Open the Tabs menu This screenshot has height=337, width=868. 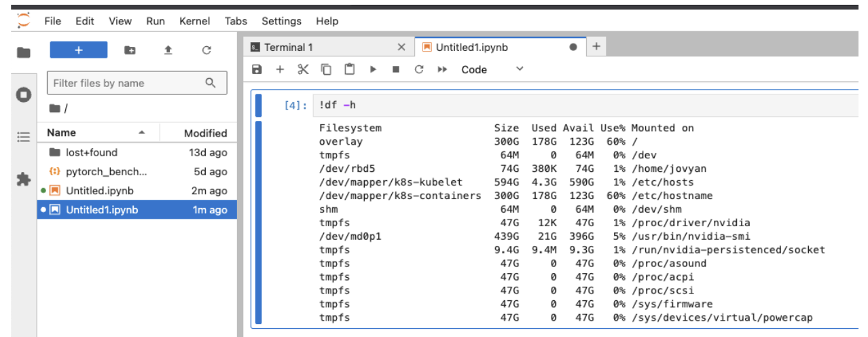coord(236,21)
